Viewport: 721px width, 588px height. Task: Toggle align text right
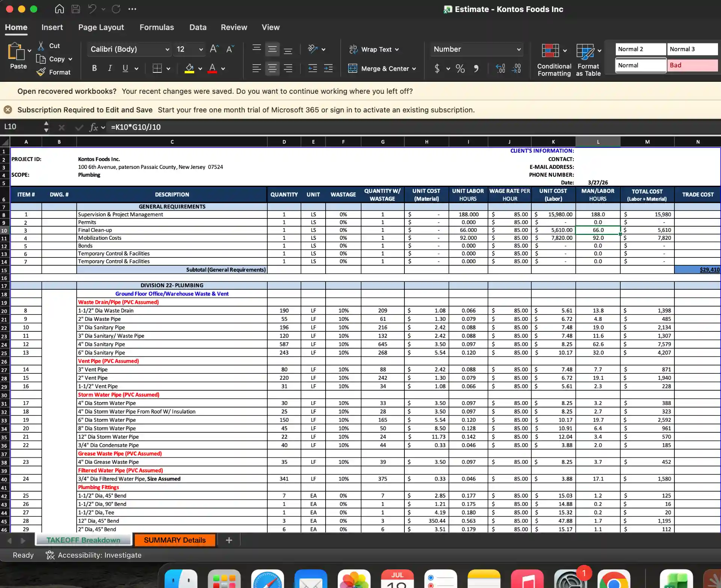(288, 68)
